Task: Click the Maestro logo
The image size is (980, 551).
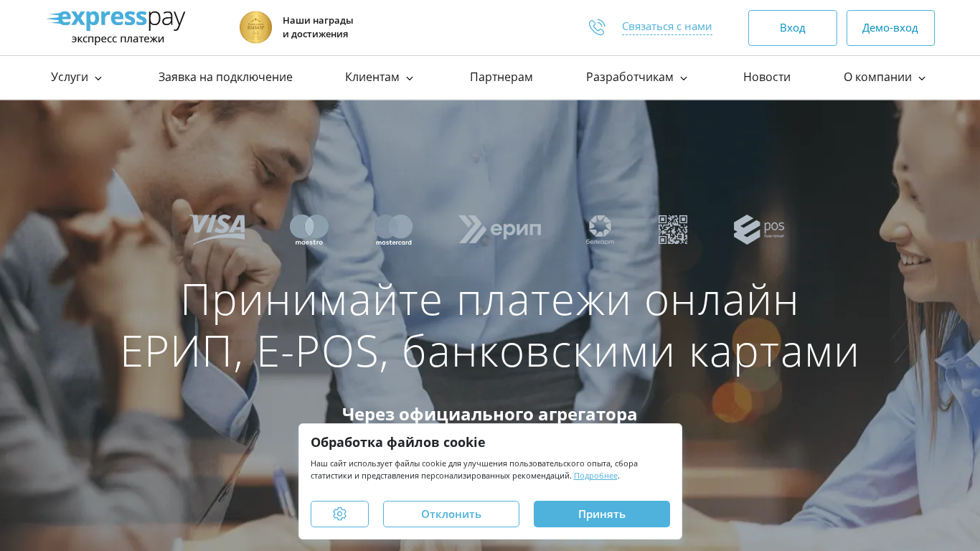Action: pyautogui.click(x=309, y=230)
